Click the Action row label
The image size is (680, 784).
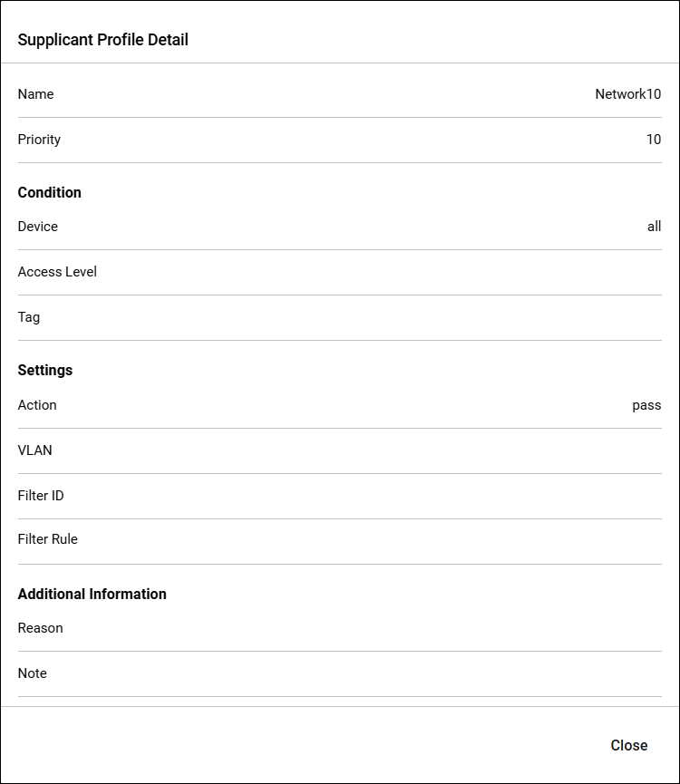[x=37, y=405]
